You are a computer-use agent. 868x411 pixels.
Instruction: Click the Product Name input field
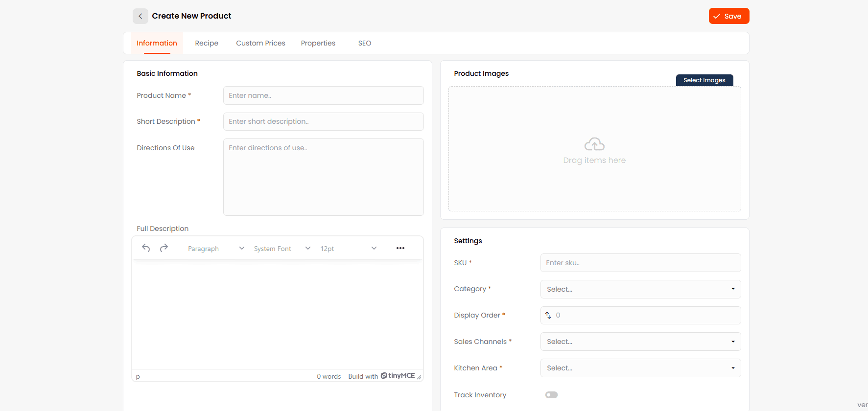click(x=323, y=95)
